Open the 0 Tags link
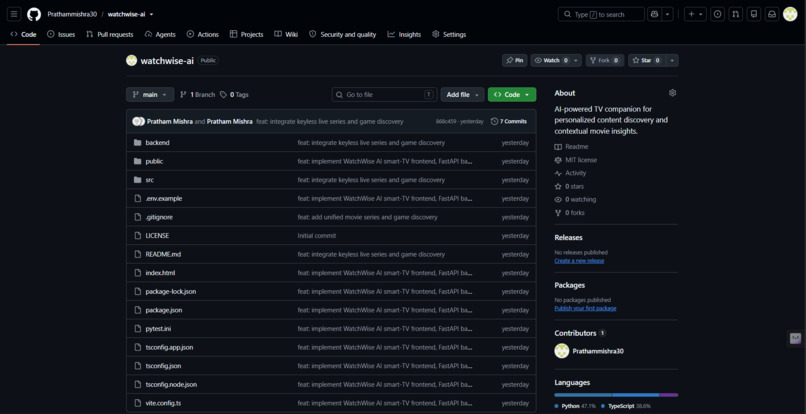806x414 pixels. coord(234,95)
